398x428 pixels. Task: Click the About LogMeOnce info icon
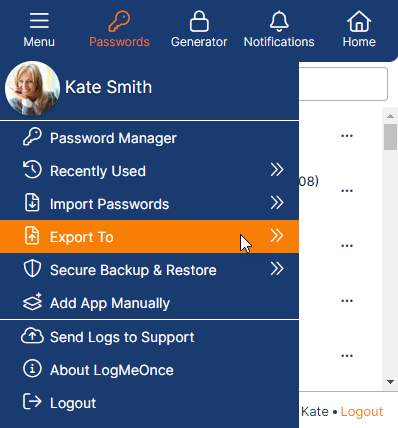point(32,369)
